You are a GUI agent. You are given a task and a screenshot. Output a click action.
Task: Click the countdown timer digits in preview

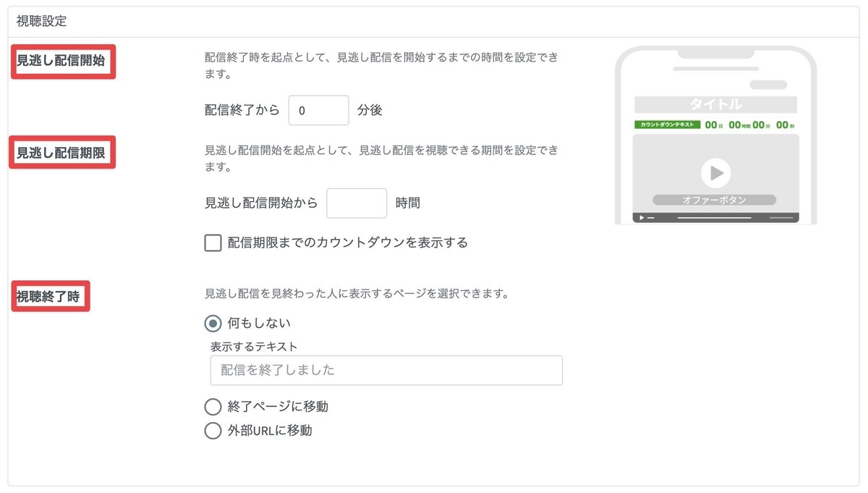point(750,125)
